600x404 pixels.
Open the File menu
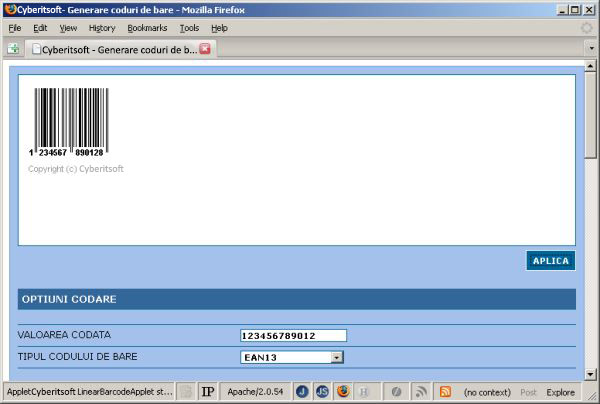pos(15,28)
